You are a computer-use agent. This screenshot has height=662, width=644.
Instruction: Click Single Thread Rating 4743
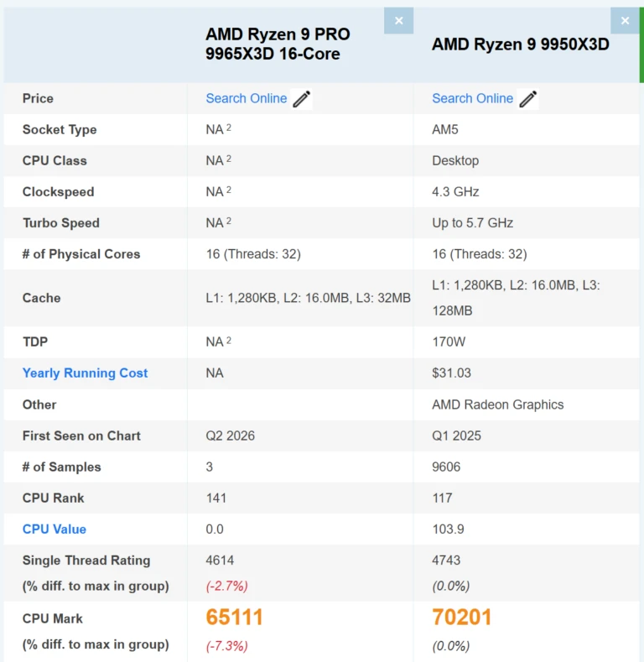[446, 560]
